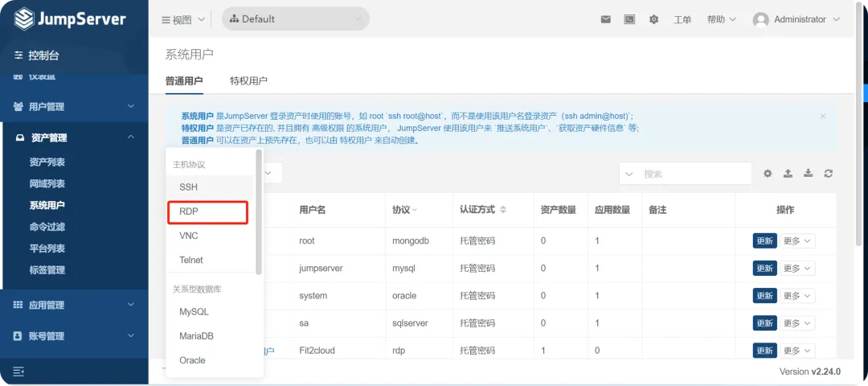Open the Administrator account dropdown

[807, 19]
